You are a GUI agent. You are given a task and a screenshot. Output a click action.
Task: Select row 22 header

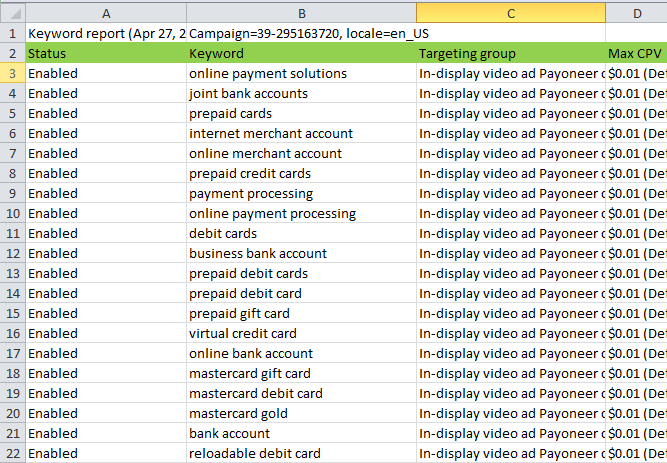tap(13, 453)
